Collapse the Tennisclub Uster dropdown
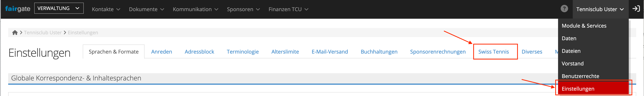644x96 pixels. [600, 9]
